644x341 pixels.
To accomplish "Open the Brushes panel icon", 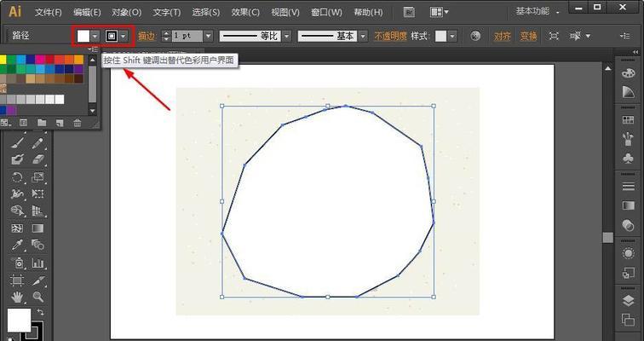I will pyautogui.click(x=629, y=138).
